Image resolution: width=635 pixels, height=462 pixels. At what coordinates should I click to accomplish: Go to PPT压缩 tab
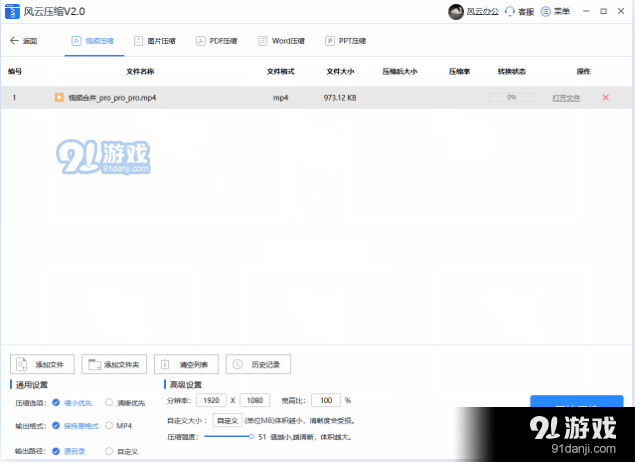(344, 41)
